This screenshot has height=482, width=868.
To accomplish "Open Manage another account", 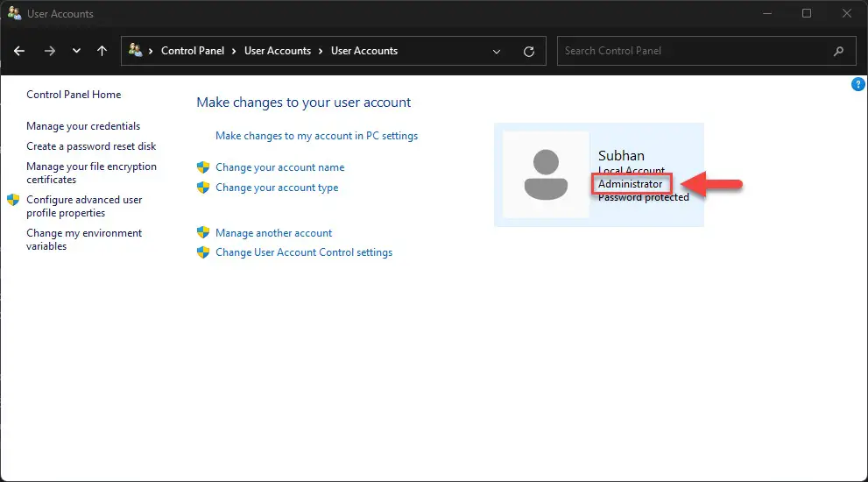I will 273,233.
